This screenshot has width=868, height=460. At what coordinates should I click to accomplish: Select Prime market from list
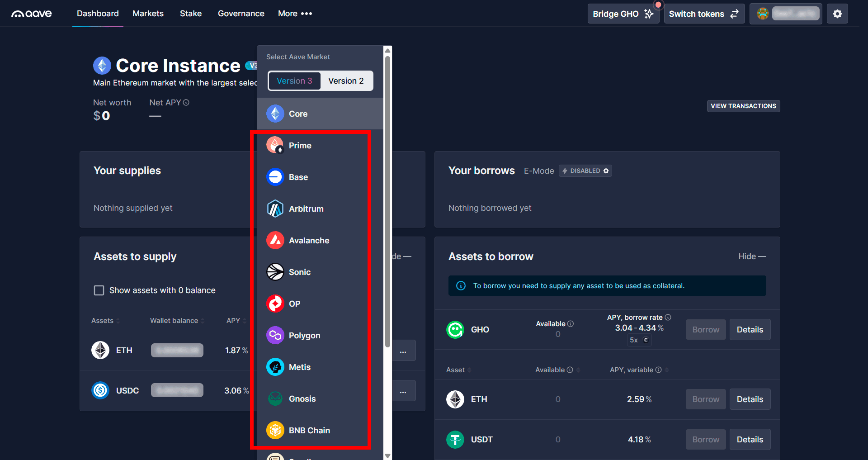320,146
